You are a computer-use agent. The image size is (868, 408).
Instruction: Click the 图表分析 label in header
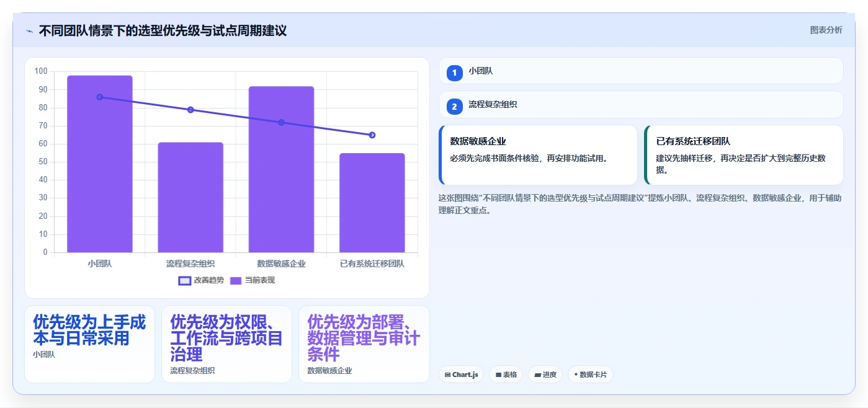pos(826,30)
